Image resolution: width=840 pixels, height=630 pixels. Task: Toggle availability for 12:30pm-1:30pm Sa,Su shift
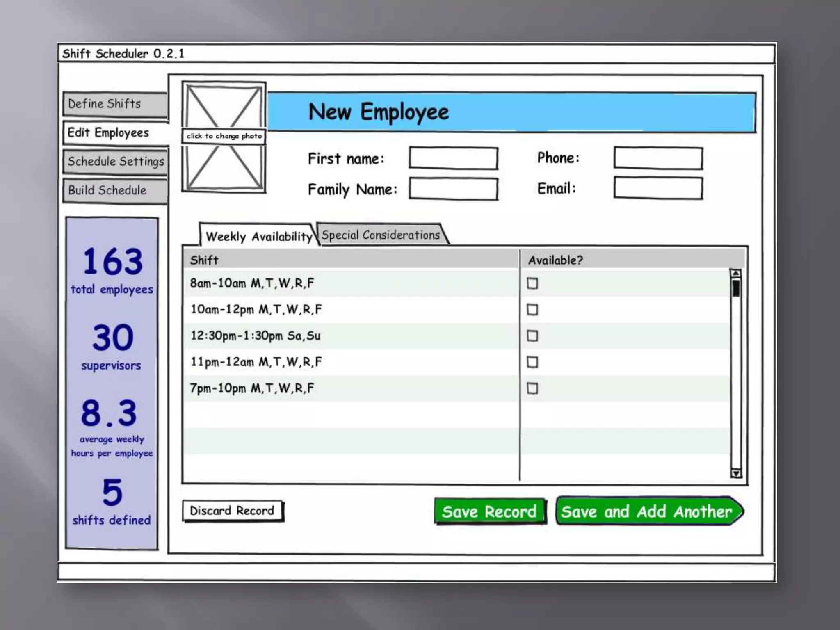coord(532,336)
